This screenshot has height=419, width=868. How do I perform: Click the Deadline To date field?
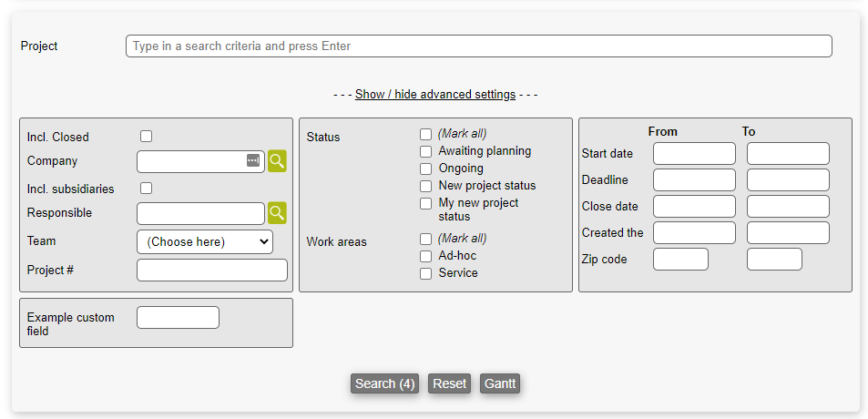pyautogui.click(x=788, y=180)
